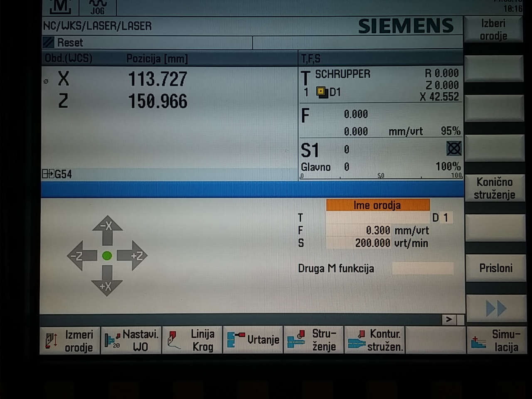Image resolution: width=532 pixels, height=399 pixels.
Task: Open the machine mode M icon
Action: coord(61,7)
